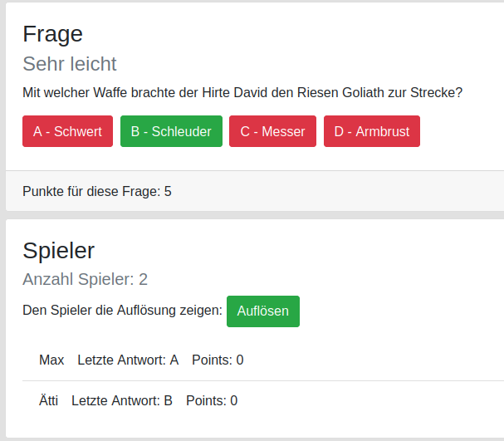
Task: Click the Sehr leicht difficulty subtitle
Action: click(70, 64)
